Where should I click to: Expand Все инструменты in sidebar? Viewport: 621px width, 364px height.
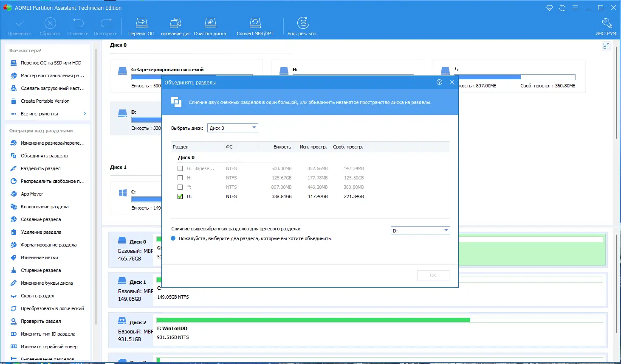click(x=48, y=114)
